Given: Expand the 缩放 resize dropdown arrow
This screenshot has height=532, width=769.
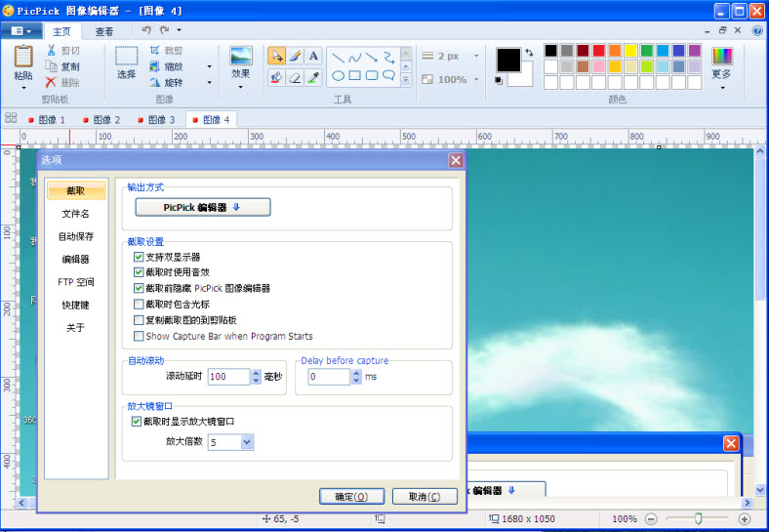Looking at the screenshot, I should (210, 66).
